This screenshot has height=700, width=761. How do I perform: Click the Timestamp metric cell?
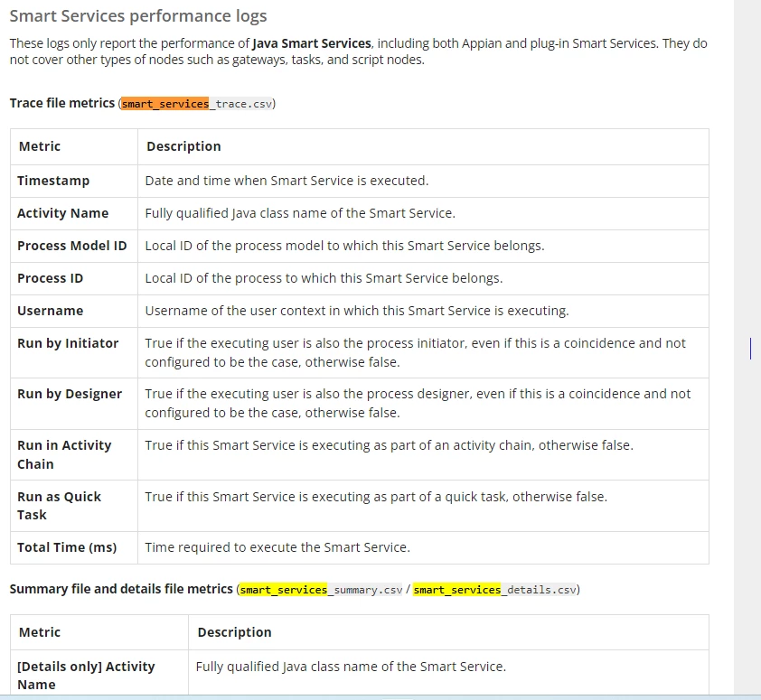pos(74,181)
